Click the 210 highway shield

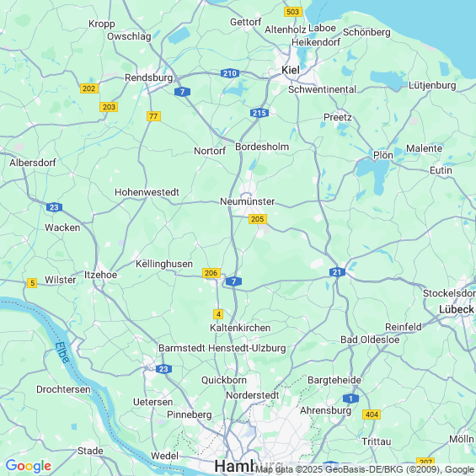pos(230,73)
